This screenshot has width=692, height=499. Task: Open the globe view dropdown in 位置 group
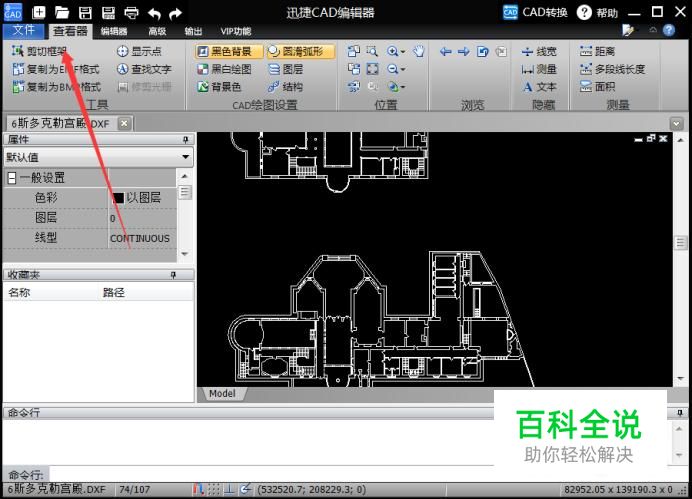click(x=396, y=86)
